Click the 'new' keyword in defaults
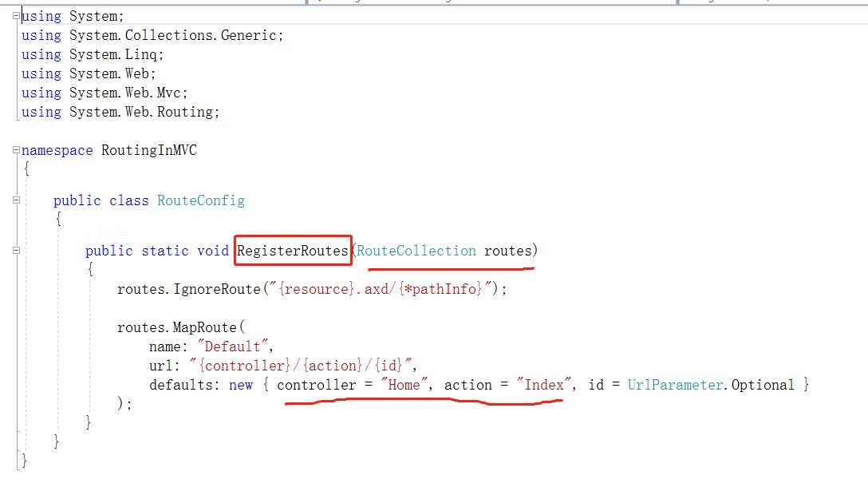The height and width of the screenshot is (499, 868). pyautogui.click(x=241, y=386)
